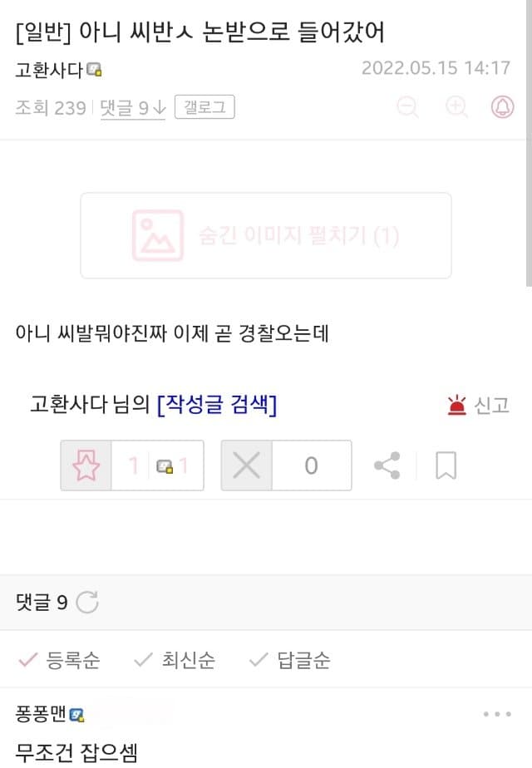Refresh comments with circular arrow icon

[87, 602]
